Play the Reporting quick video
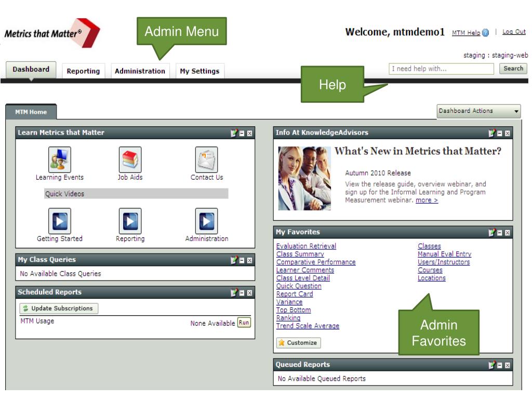This screenshot has height=399, width=532. point(130,221)
